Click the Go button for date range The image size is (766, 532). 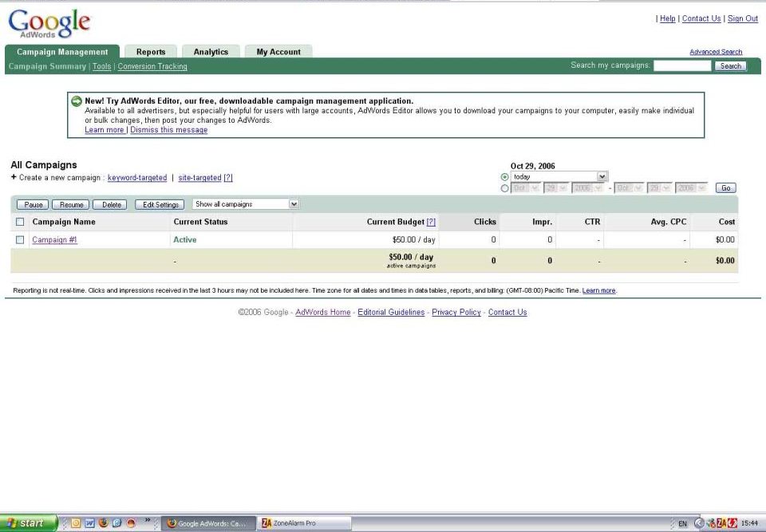tap(726, 188)
